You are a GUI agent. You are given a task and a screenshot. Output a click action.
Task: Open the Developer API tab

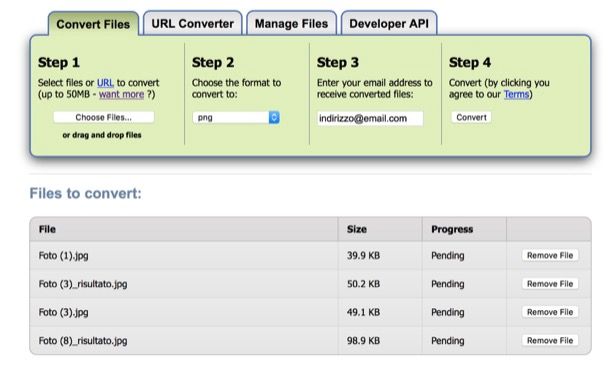tap(389, 23)
